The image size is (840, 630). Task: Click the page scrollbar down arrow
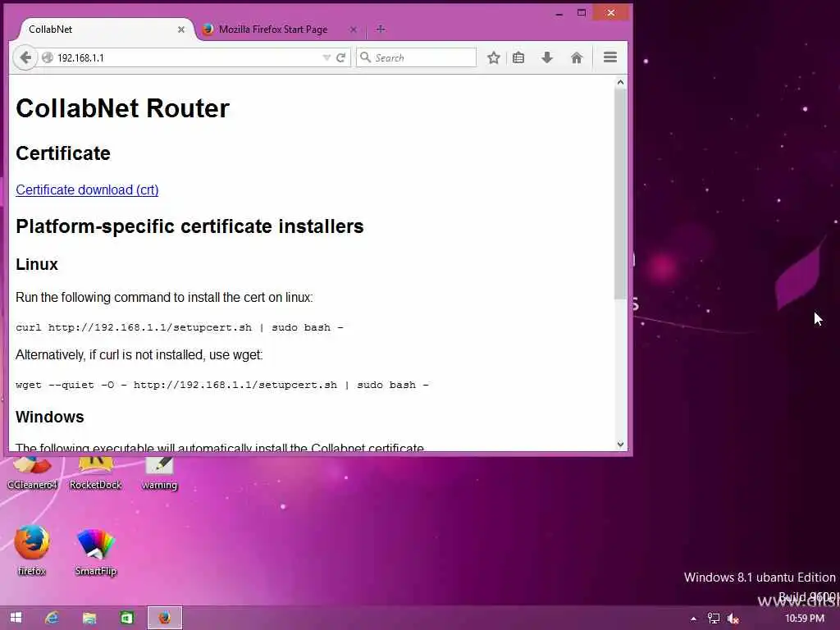tap(620, 444)
